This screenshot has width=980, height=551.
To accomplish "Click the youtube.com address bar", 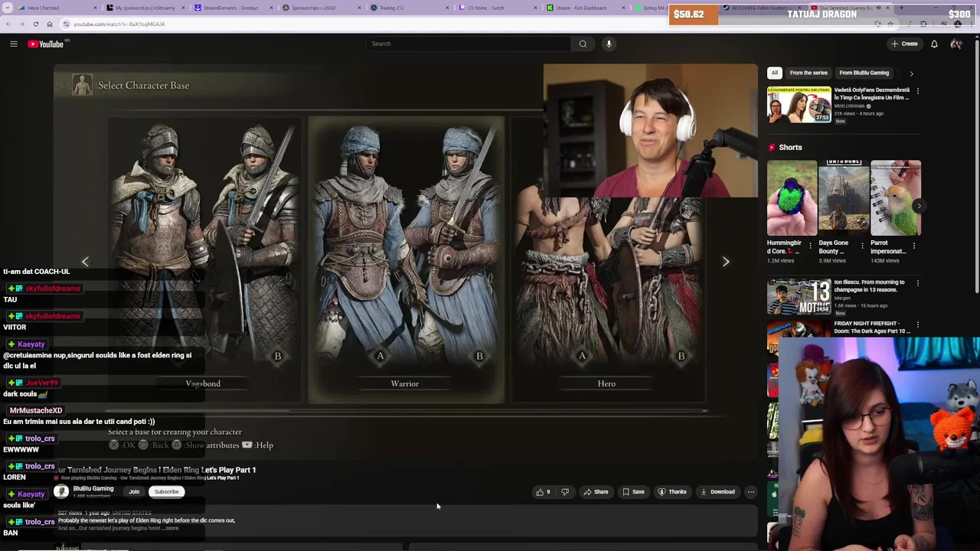I will tap(459, 24).
